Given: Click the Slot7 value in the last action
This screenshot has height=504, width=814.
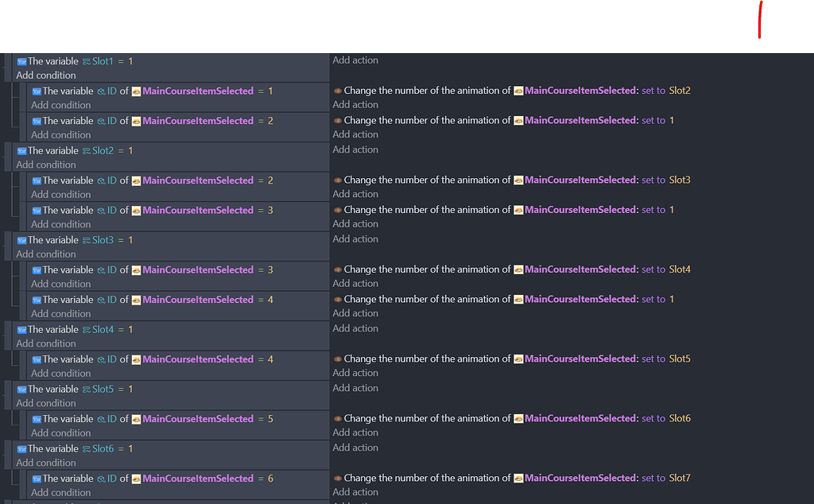Looking at the screenshot, I should tap(680, 479).
